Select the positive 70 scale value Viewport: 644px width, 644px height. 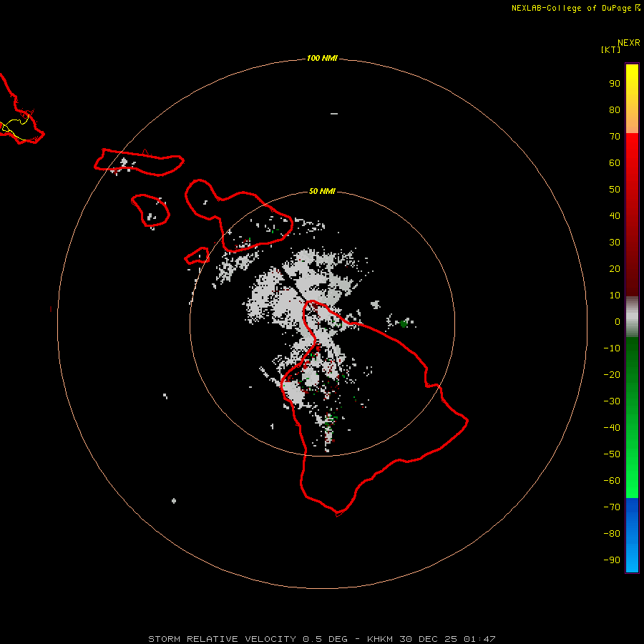(x=615, y=137)
